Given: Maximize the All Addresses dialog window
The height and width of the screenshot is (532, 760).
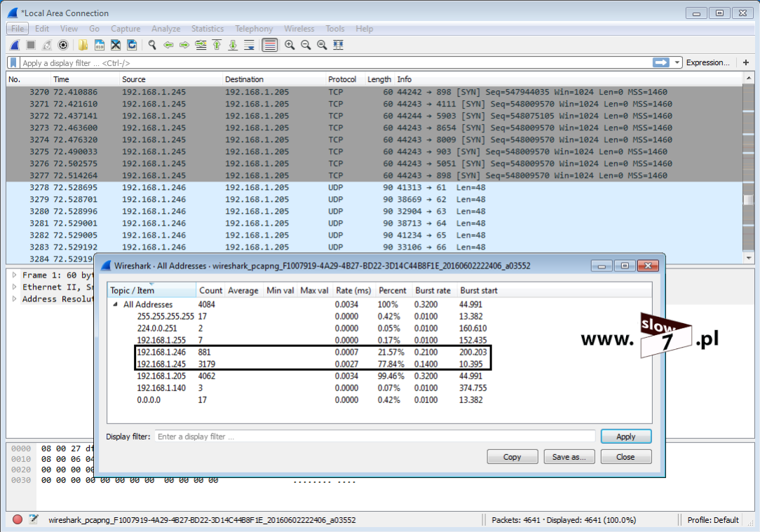Looking at the screenshot, I should pyautogui.click(x=625, y=266).
